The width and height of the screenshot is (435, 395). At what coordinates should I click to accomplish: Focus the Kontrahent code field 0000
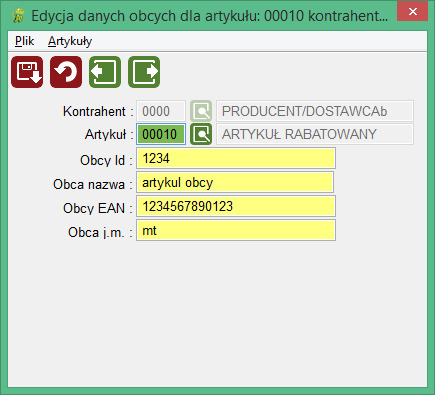[x=161, y=111]
